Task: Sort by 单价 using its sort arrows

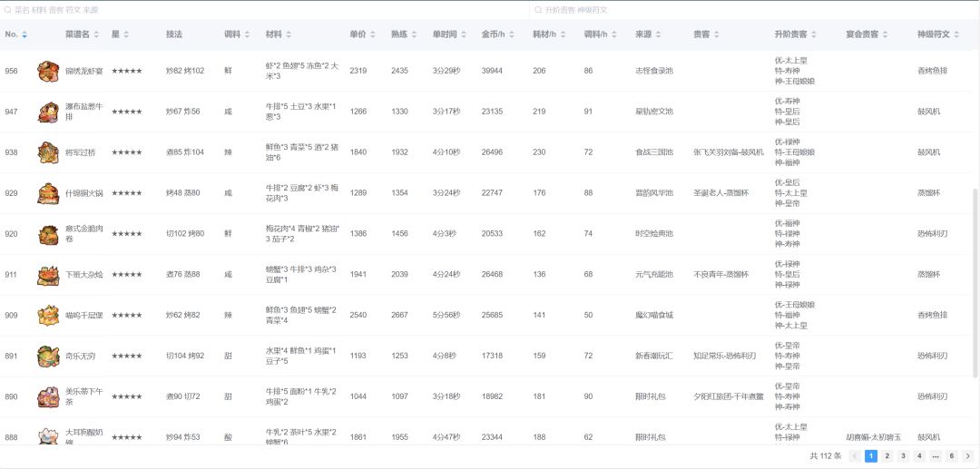Action: [373, 35]
